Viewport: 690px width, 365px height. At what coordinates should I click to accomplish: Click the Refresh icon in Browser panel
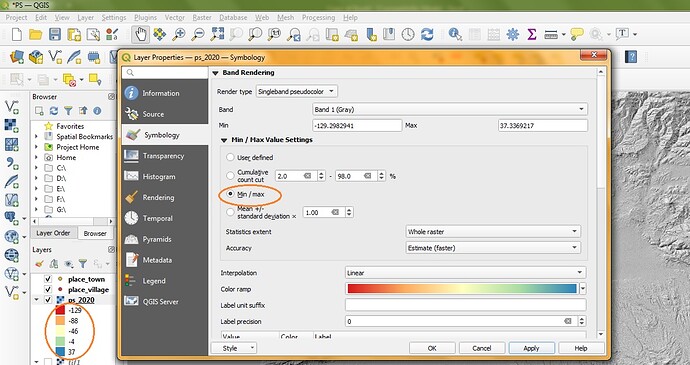(x=54, y=111)
